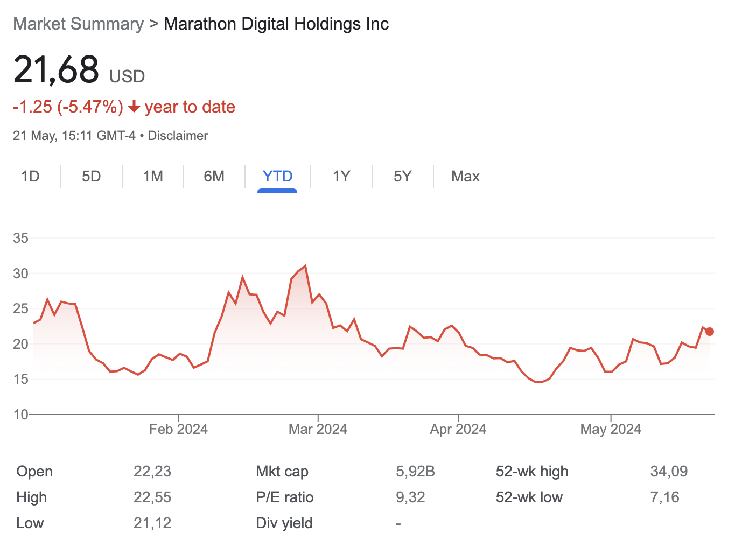The height and width of the screenshot is (547, 756).
Task: Select the YTD tab
Action: click(x=277, y=177)
